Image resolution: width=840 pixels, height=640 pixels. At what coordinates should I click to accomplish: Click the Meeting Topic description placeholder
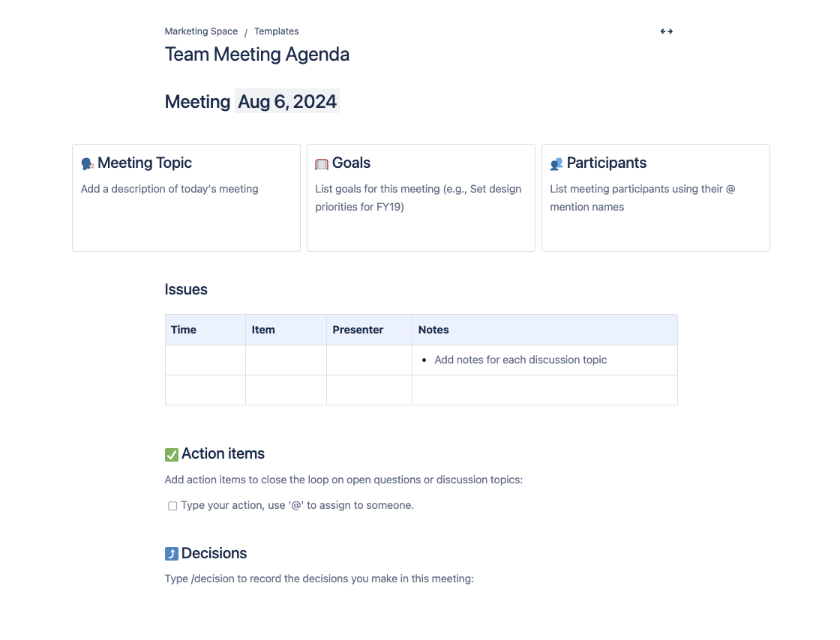pyautogui.click(x=169, y=189)
